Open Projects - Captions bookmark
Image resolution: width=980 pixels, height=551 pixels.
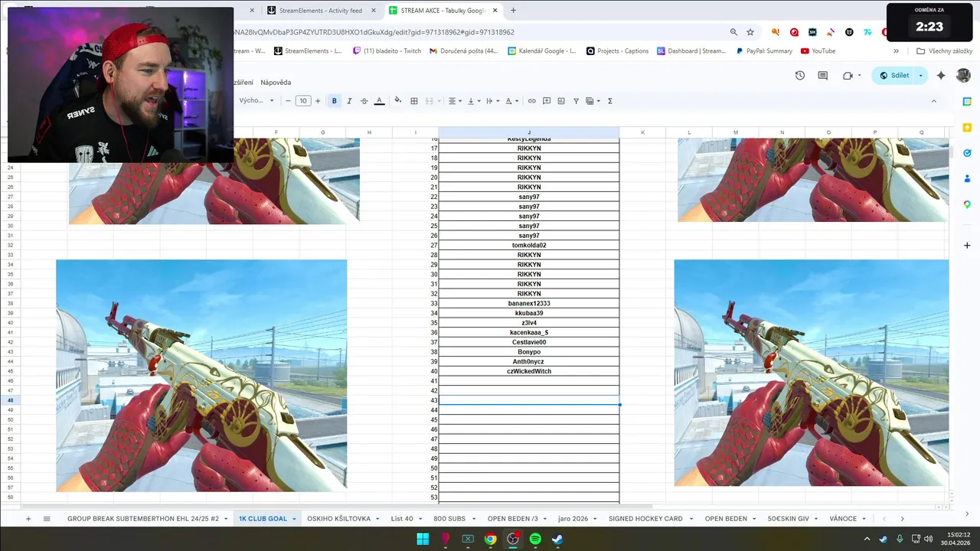tap(617, 51)
